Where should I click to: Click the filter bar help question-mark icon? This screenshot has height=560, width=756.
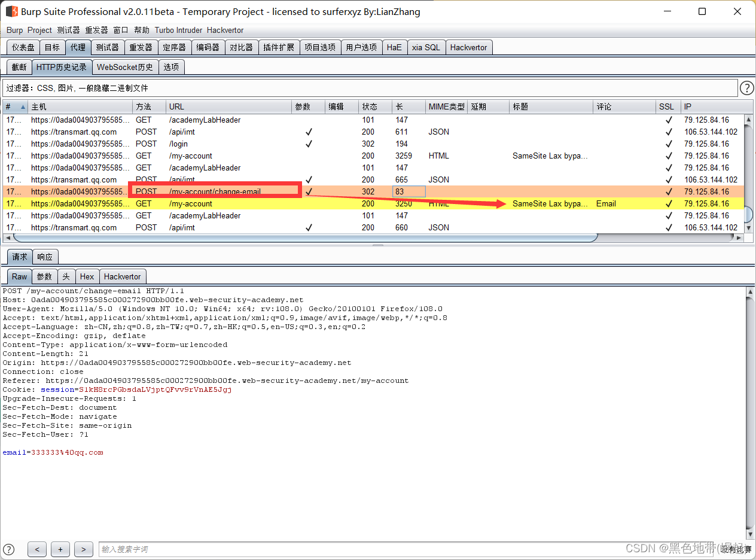point(747,88)
